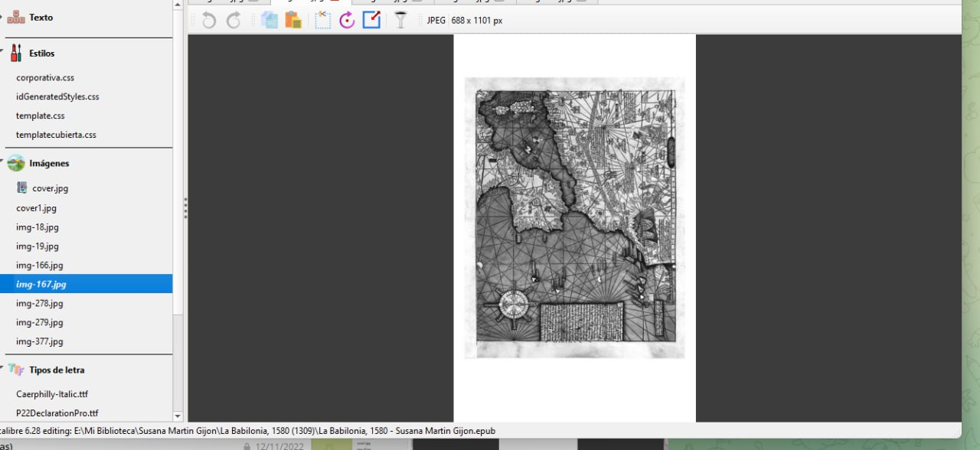Click the Imágenes section landscape icon
Image resolution: width=980 pixels, height=450 pixels.
(16, 163)
